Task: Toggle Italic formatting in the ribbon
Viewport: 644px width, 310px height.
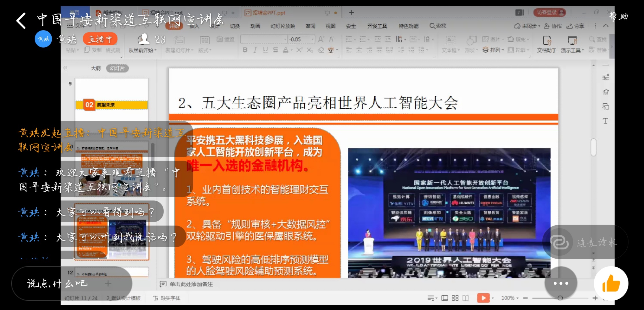Action: click(x=255, y=50)
